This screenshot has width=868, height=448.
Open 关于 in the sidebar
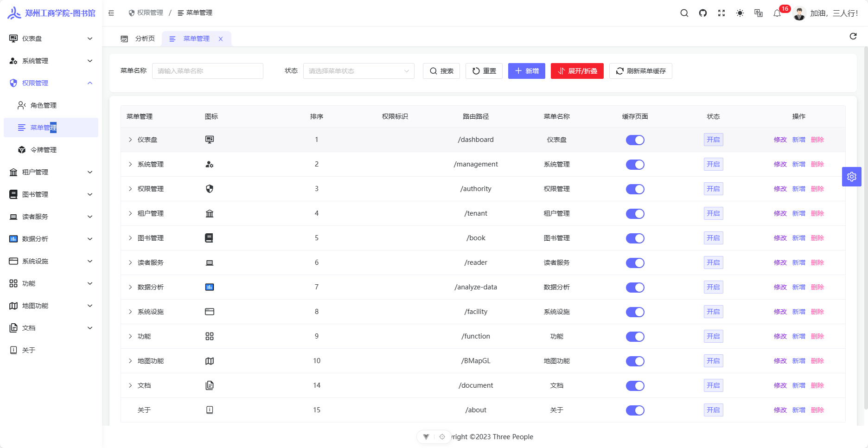pos(51,350)
